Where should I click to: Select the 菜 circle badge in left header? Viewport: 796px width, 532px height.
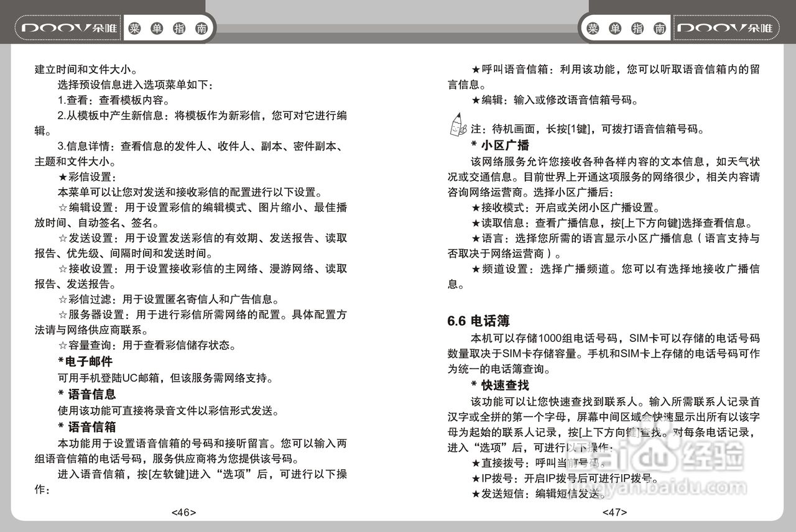point(136,27)
